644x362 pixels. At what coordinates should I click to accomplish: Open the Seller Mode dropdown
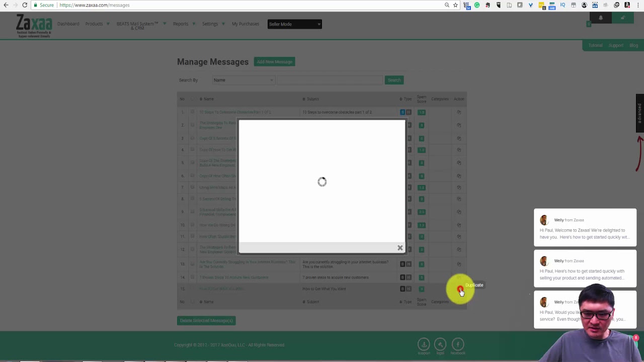(x=294, y=24)
